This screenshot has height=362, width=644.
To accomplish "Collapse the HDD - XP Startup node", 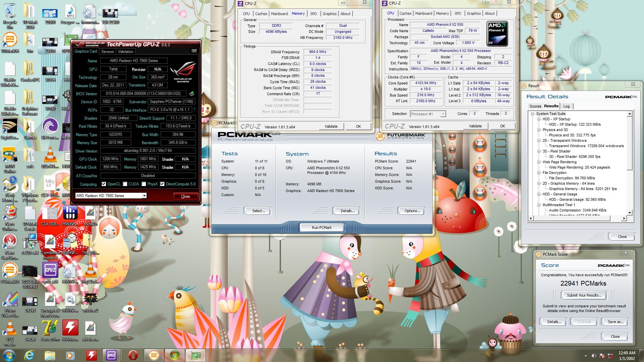I will pyautogui.click(x=539, y=119).
